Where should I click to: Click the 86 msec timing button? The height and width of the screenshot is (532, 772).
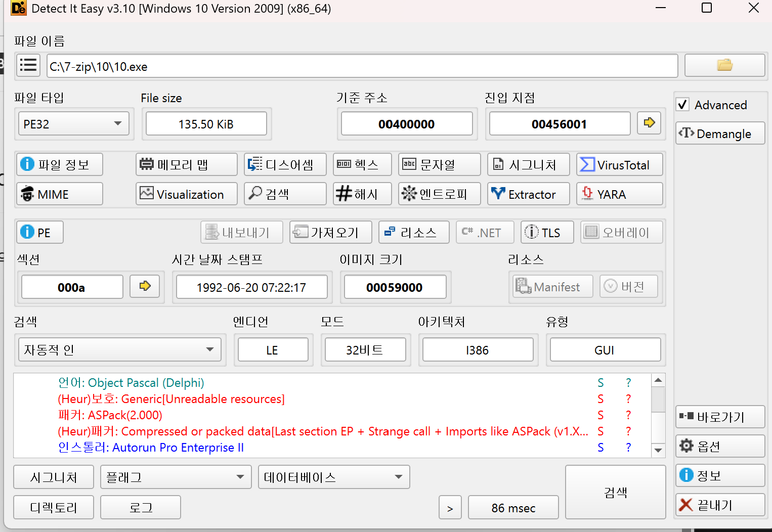pos(513,508)
